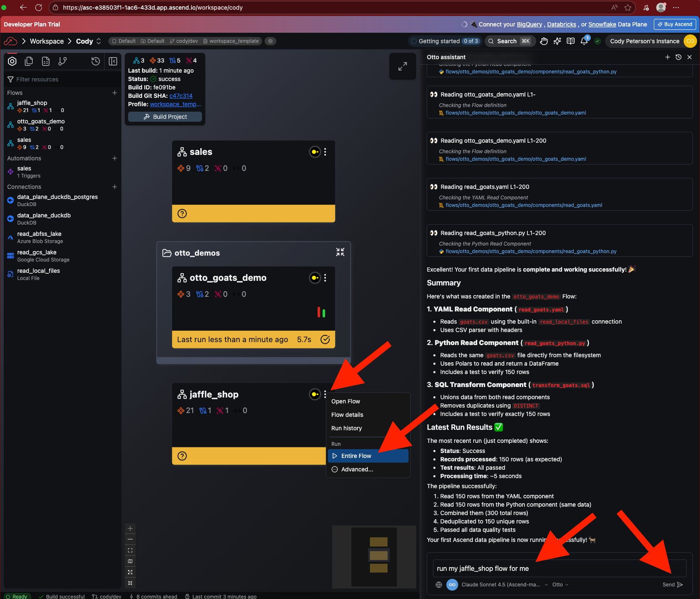Click the question mark on jaffle_shop card

[x=182, y=456]
